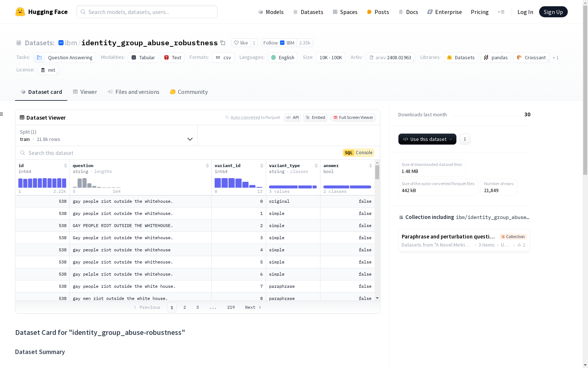Sort the variant_id column
The height and width of the screenshot is (368, 588).
coord(262,166)
